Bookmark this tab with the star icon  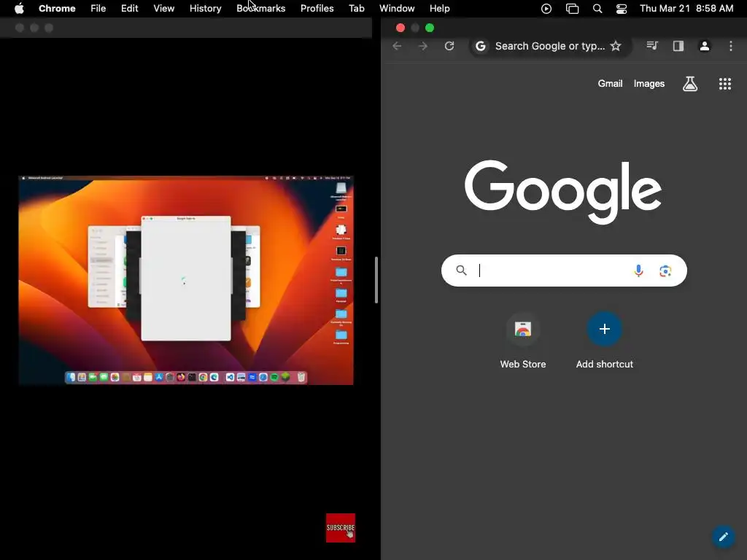[616, 46]
